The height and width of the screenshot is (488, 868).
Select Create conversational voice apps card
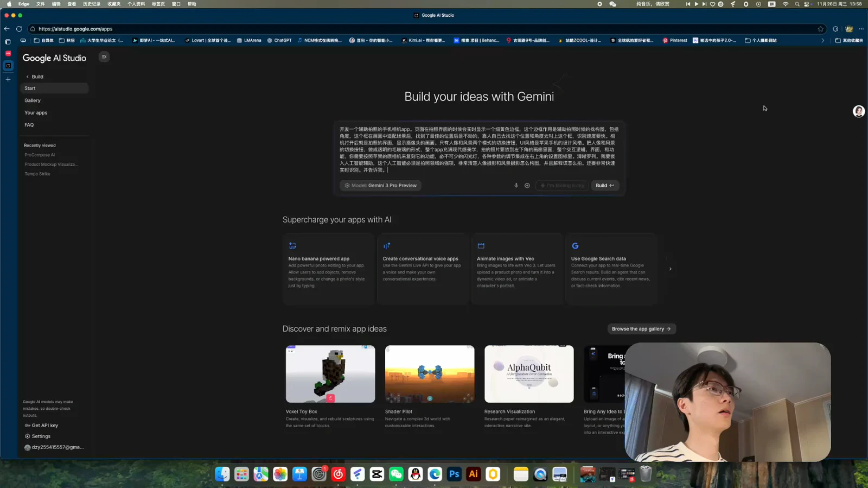pyautogui.click(x=423, y=269)
